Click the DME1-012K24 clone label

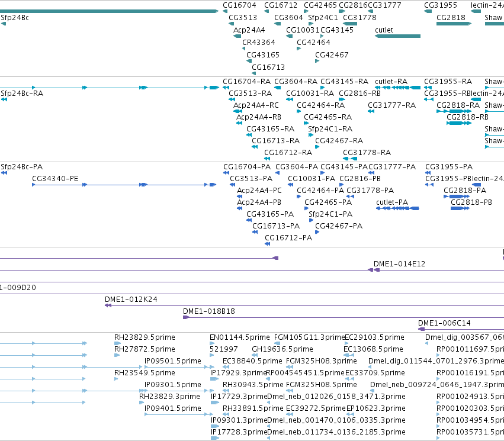pos(131,300)
